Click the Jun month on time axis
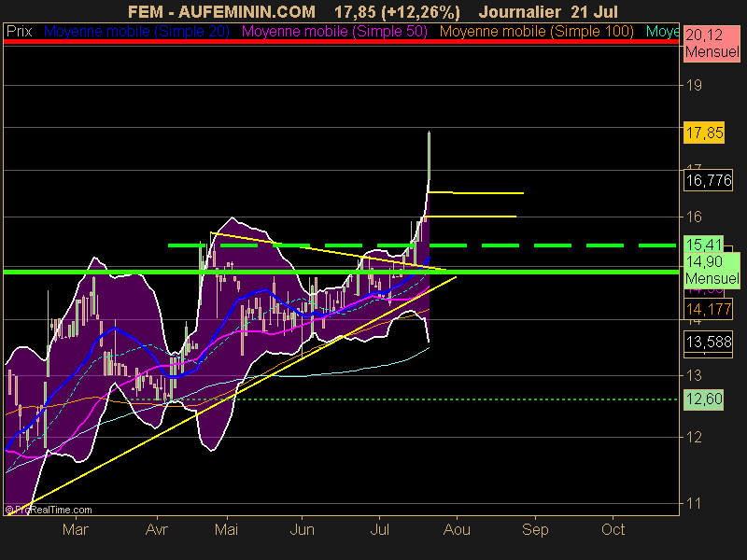The width and height of the screenshot is (747, 560). (302, 529)
